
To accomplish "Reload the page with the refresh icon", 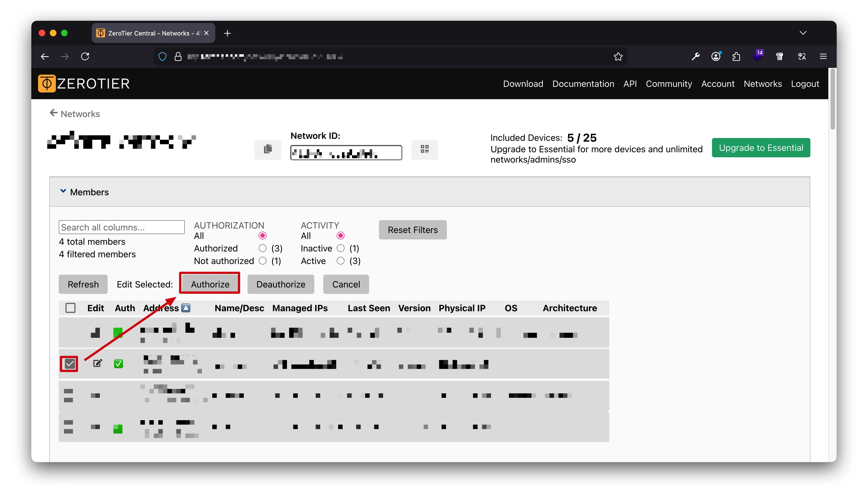I will pyautogui.click(x=85, y=56).
